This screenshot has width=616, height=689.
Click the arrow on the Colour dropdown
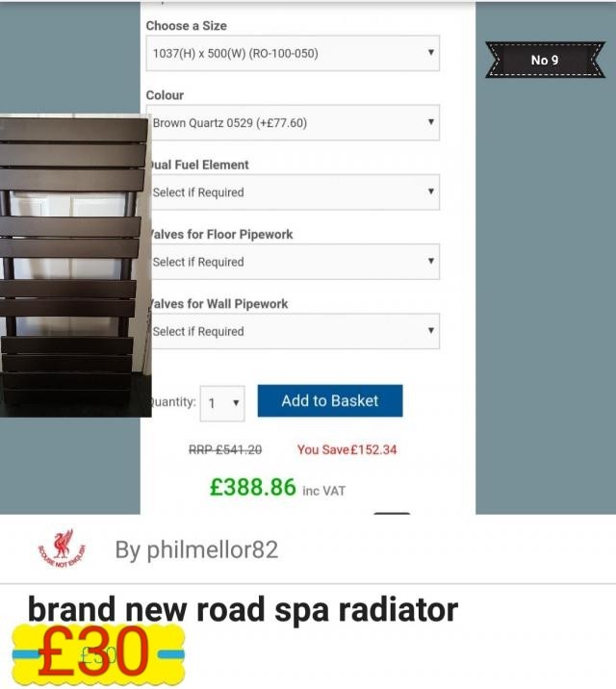(x=431, y=121)
